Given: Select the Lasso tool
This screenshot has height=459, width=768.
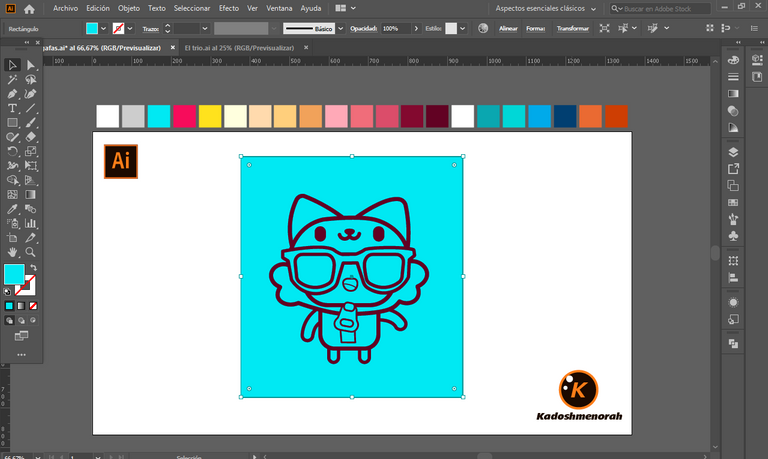Looking at the screenshot, I should tap(30, 79).
